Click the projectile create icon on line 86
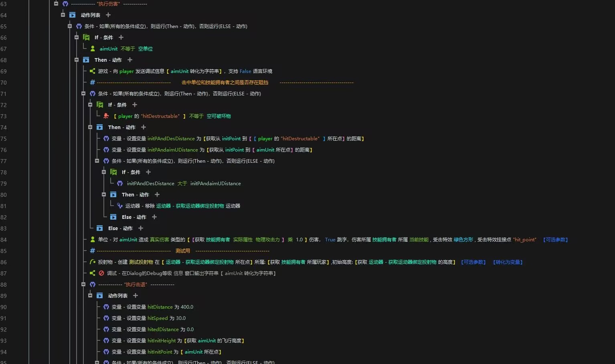Viewport: 615px width, 364px height. (93, 262)
